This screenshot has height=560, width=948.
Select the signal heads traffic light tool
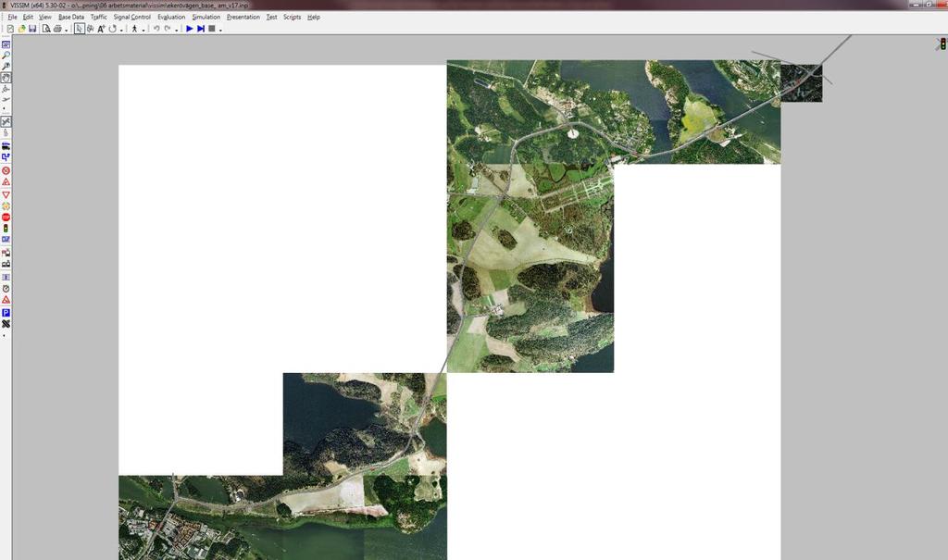pyautogui.click(x=6, y=229)
